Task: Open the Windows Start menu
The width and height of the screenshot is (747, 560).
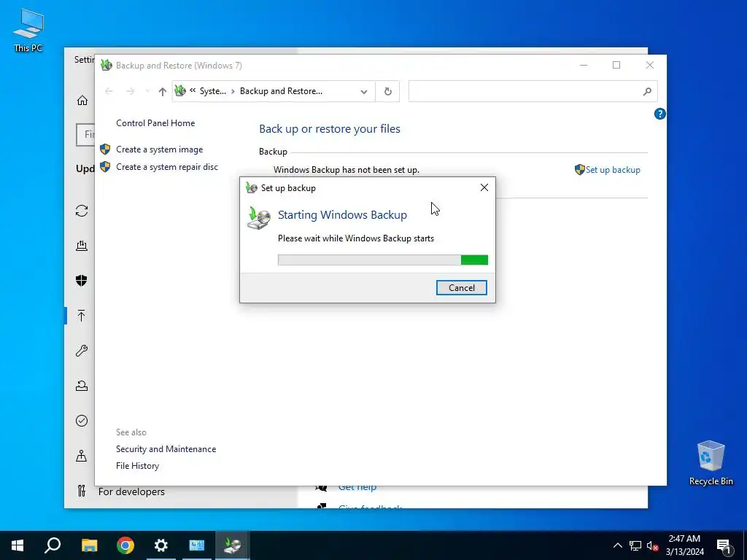Action: (18, 545)
